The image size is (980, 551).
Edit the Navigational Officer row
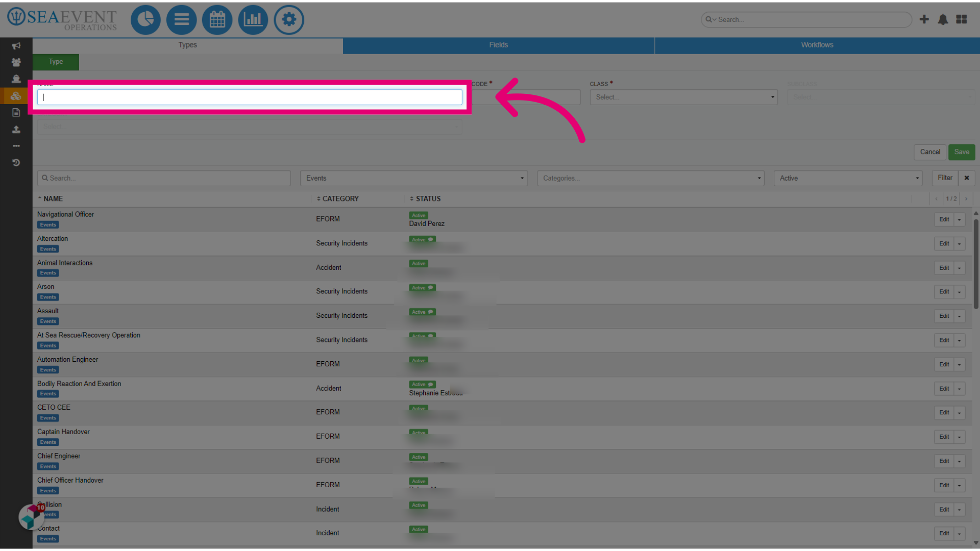944,219
